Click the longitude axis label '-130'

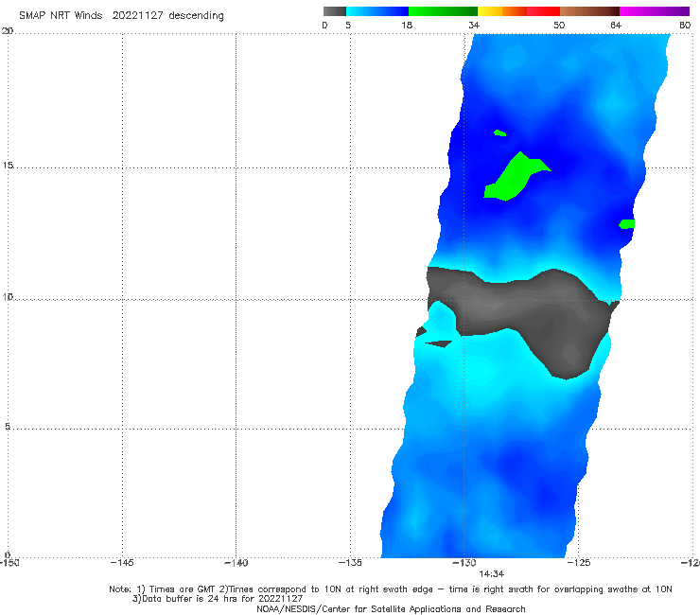point(464,563)
